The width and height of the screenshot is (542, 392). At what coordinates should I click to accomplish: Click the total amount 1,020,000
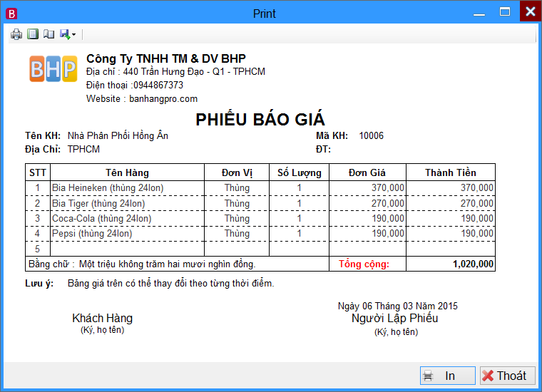click(x=473, y=264)
